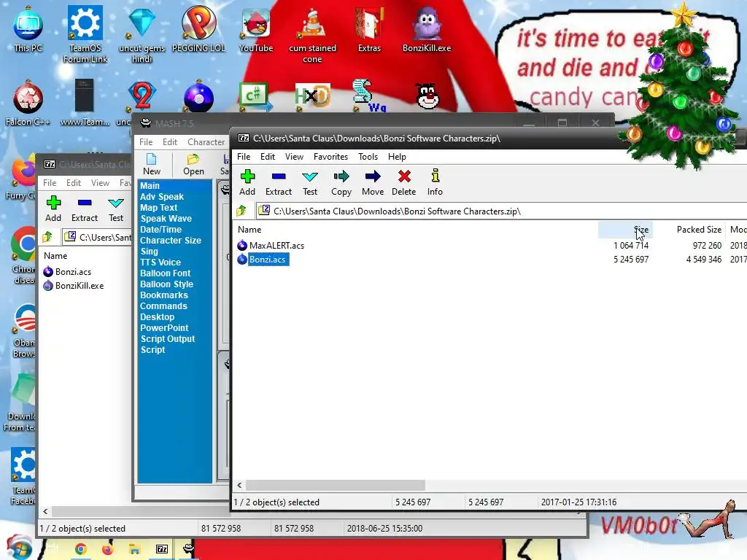Select the C# converter desktop icon

[x=255, y=97]
